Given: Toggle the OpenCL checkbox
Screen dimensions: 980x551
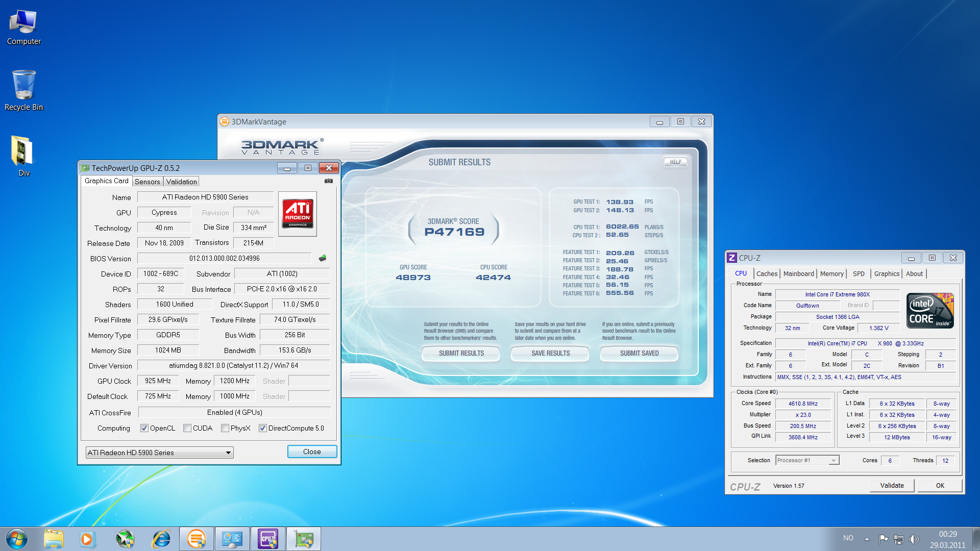Looking at the screenshot, I should pos(144,428).
